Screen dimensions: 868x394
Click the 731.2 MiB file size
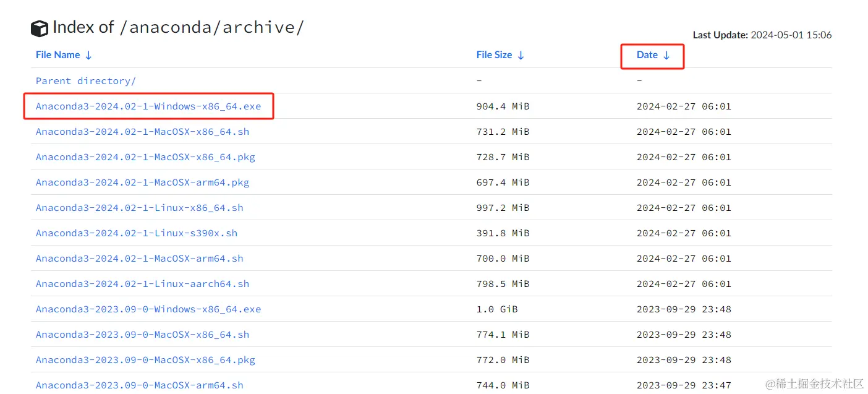[503, 132]
